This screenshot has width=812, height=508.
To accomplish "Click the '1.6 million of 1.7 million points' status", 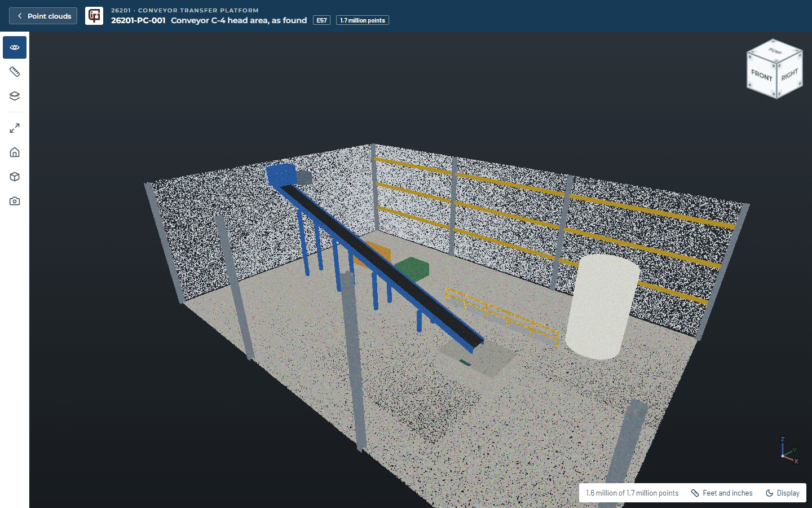I will (632, 493).
